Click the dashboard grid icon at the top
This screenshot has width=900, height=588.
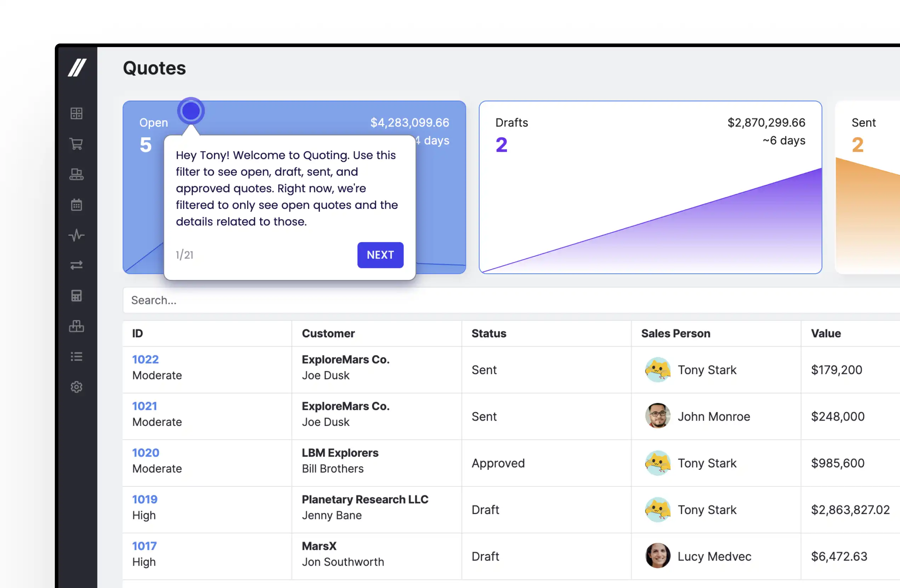coord(77,113)
